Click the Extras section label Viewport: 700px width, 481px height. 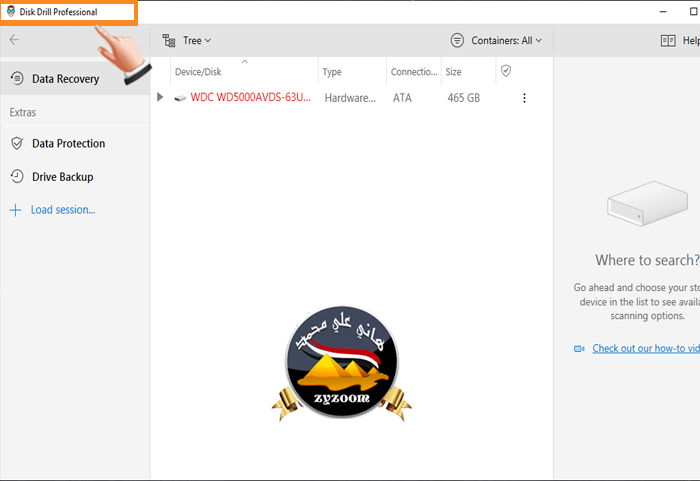coord(23,112)
